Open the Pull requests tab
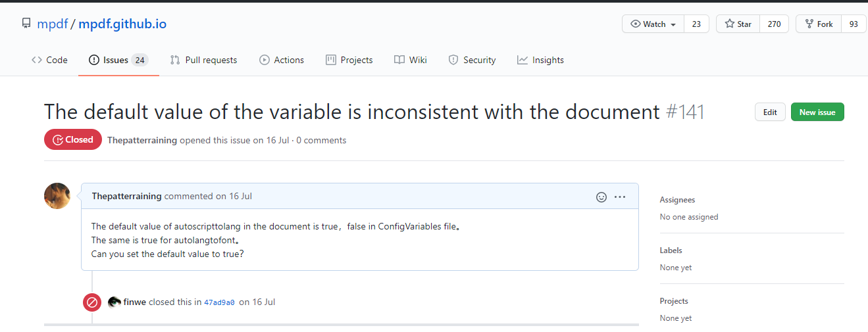This screenshot has width=868, height=332. (203, 60)
